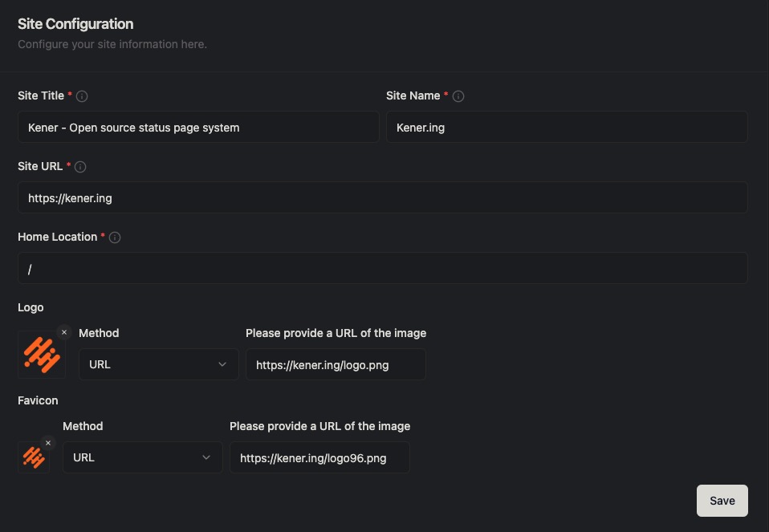Click the chevron on the logo Method selector
Screen dimensions: 769x532
(x=222, y=364)
